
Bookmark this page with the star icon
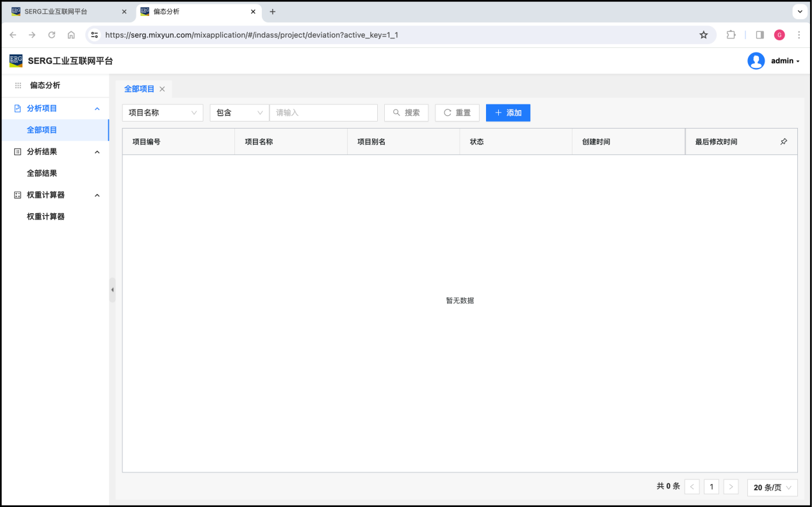coord(704,35)
